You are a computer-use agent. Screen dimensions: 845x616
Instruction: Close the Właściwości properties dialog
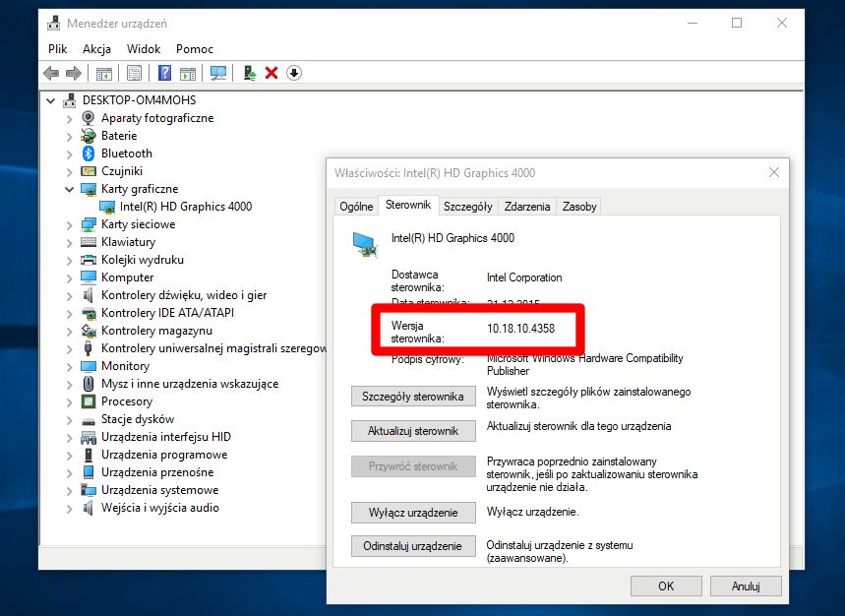click(774, 172)
